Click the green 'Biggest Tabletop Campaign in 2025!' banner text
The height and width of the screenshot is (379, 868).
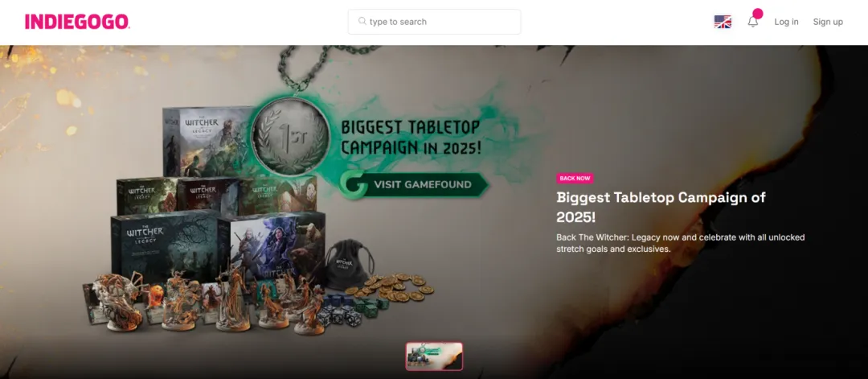410,138
